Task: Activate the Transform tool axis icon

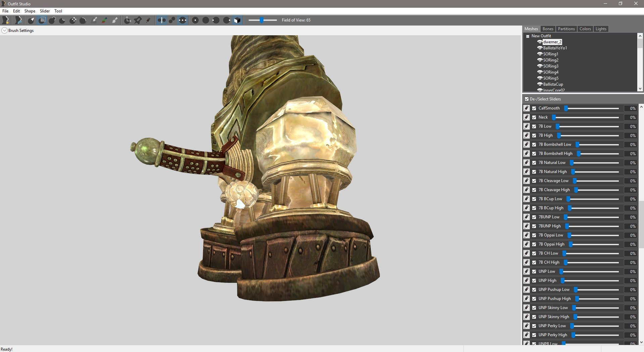Action: (128, 20)
